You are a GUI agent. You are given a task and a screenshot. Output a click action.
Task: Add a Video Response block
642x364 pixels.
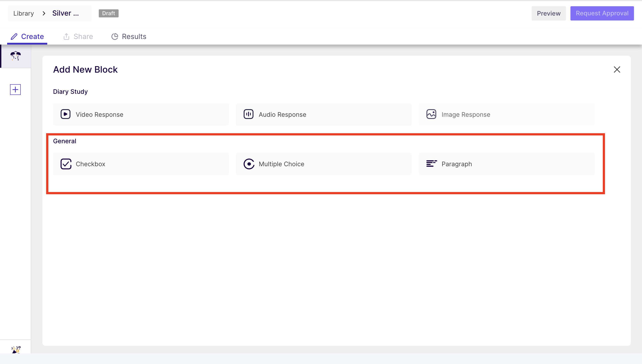point(141,114)
